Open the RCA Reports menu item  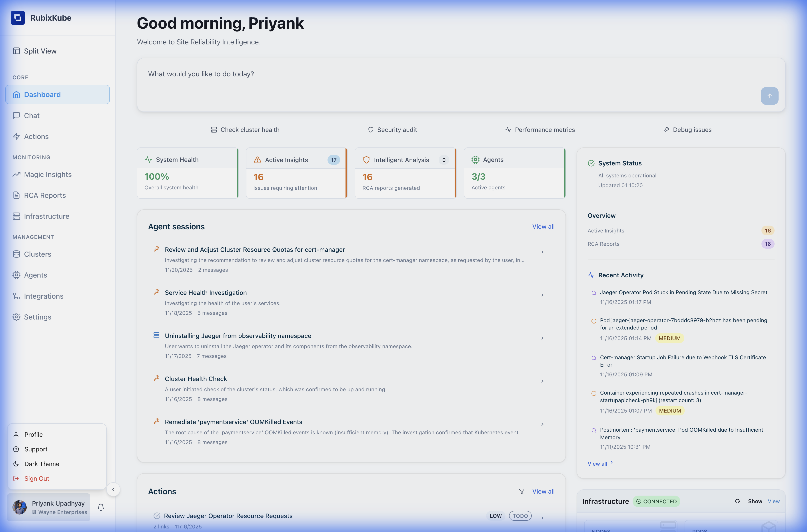[x=45, y=195]
